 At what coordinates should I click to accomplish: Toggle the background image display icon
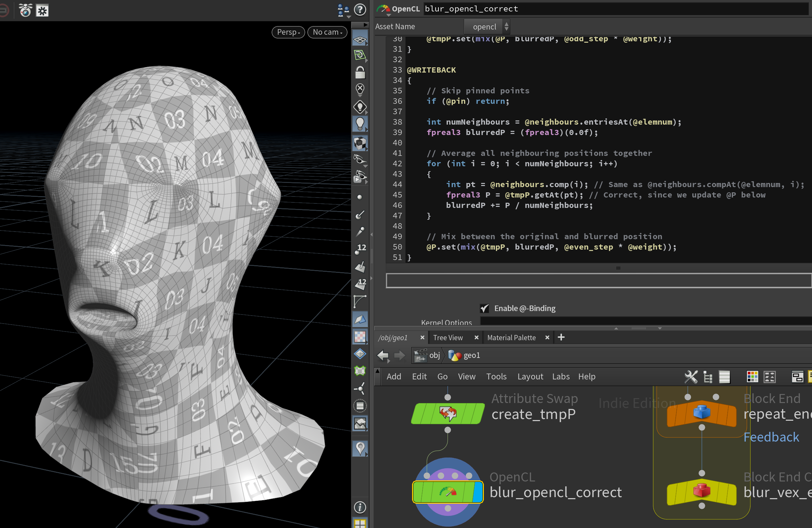click(x=360, y=423)
